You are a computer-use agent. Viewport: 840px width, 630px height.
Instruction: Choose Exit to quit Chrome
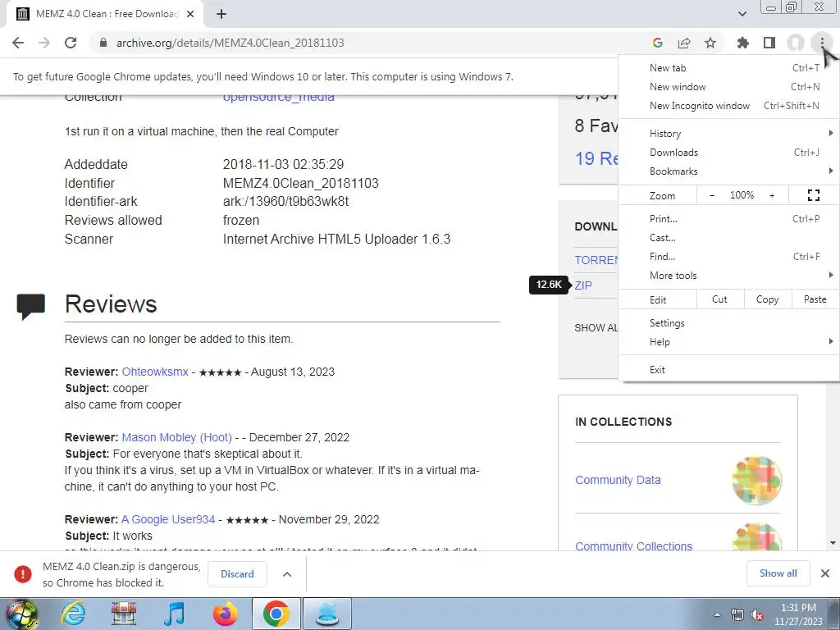tap(728, 370)
